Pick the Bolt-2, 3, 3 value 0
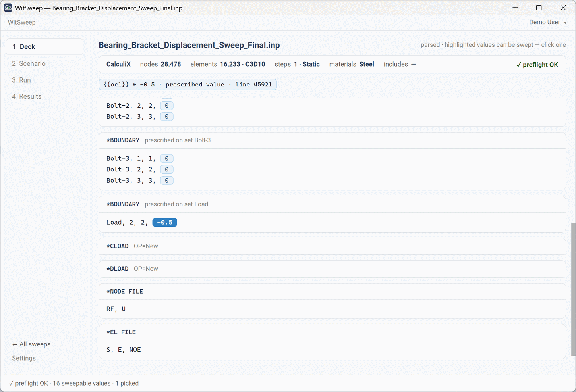Viewport: 576px width, 392px height. click(x=167, y=117)
